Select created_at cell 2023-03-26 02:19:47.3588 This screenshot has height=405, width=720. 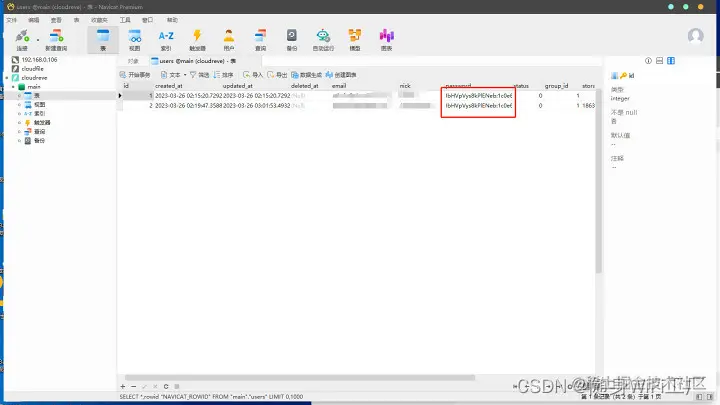188,106
